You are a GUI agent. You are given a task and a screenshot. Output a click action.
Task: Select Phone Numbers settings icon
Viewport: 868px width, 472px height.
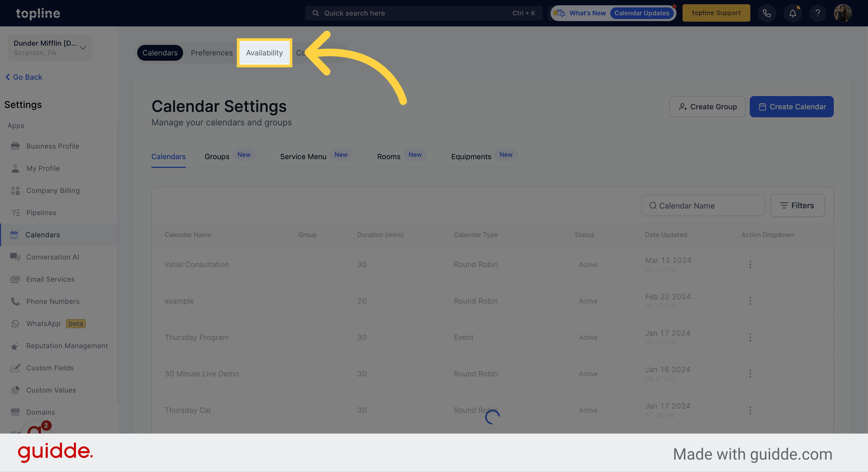click(x=15, y=302)
